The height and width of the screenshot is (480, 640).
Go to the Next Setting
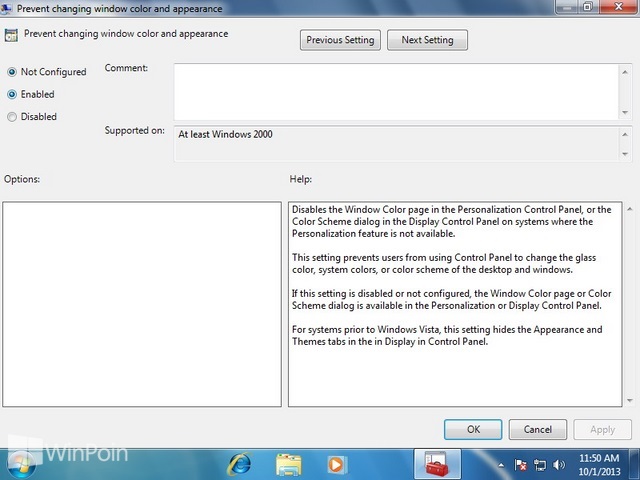tap(427, 40)
